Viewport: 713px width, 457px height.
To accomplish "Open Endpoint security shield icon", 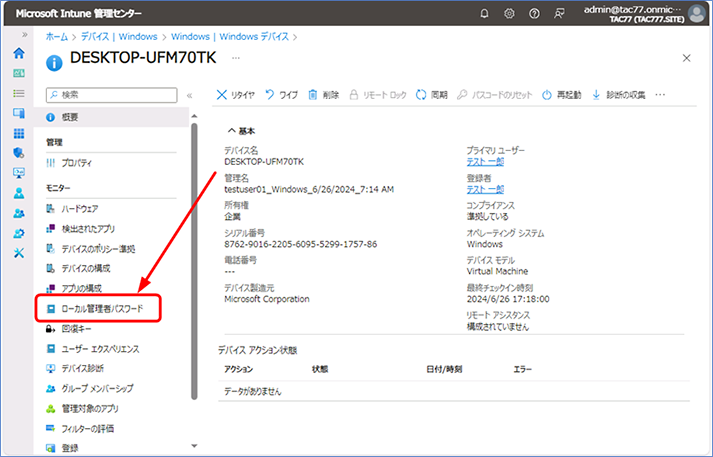I will pos(19,153).
